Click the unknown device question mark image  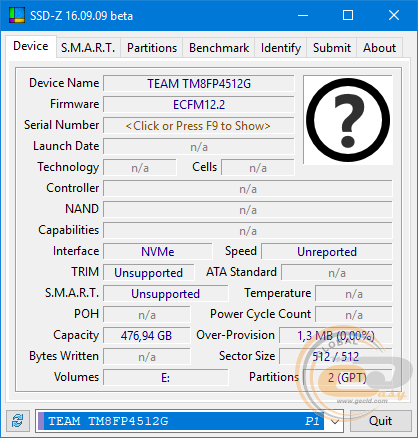348,120
